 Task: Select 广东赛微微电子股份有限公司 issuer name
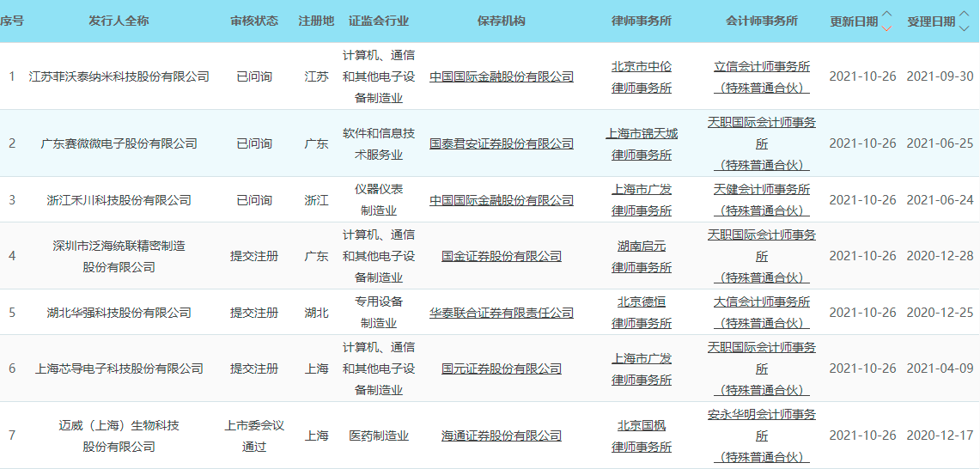point(119,143)
